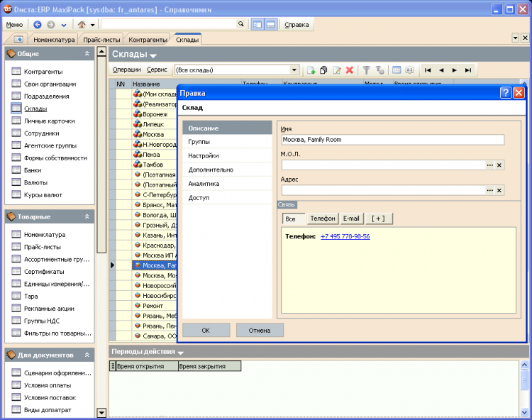Viewport: 532px width, 420px height.
Task: Click the OK button
Action: (206, 330)
